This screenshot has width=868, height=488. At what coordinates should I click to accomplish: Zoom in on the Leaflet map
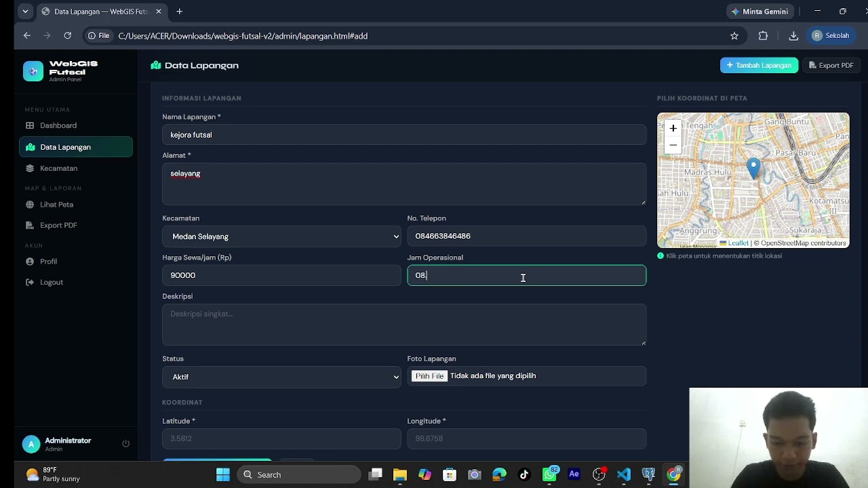673,128
